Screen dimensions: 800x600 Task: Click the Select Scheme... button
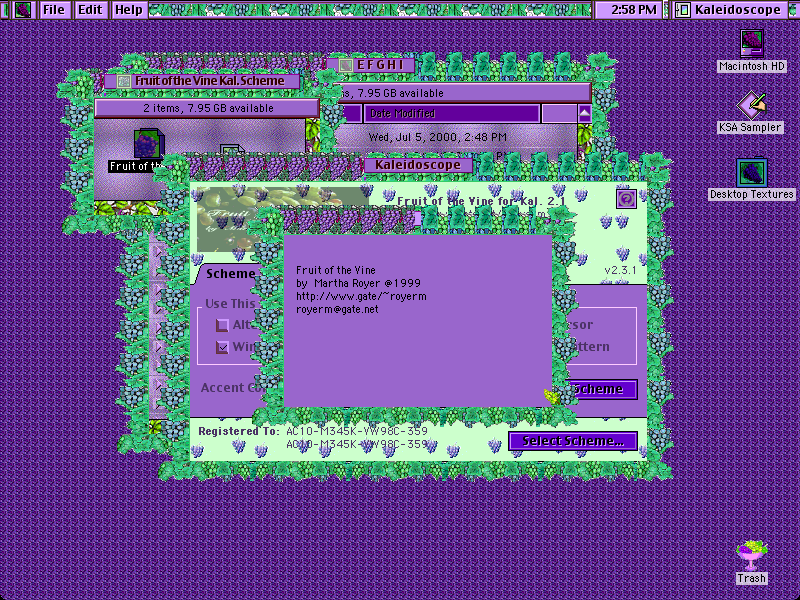(x=573, y=441)
